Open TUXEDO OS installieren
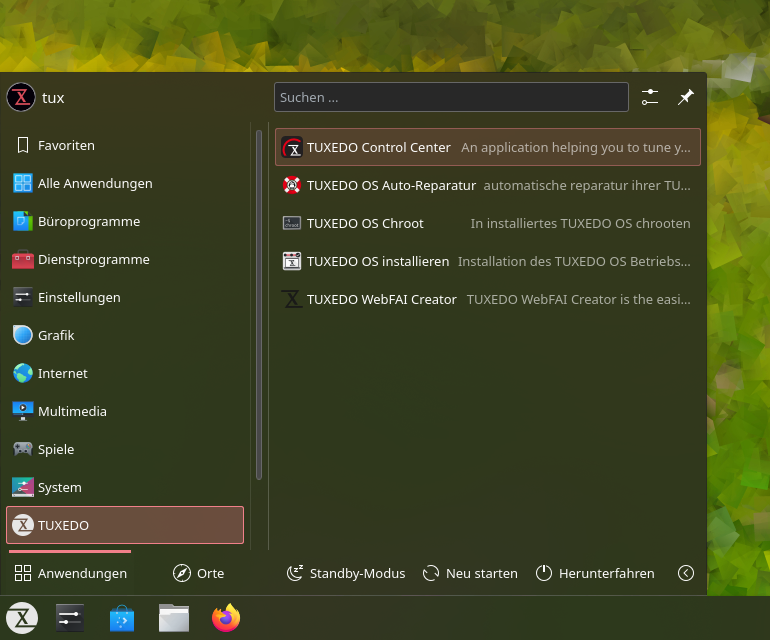770x640 pixels. (488, 261)
